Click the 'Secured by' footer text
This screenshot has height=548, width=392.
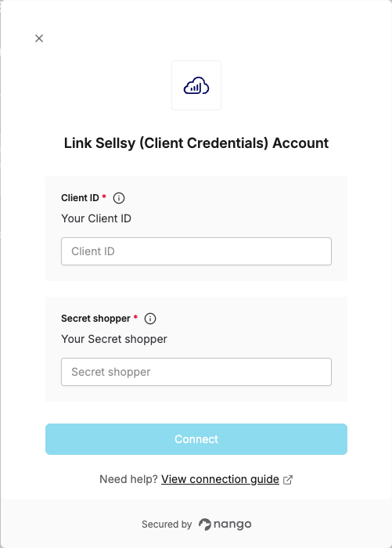pyautogui.click(x=167, y=525)
